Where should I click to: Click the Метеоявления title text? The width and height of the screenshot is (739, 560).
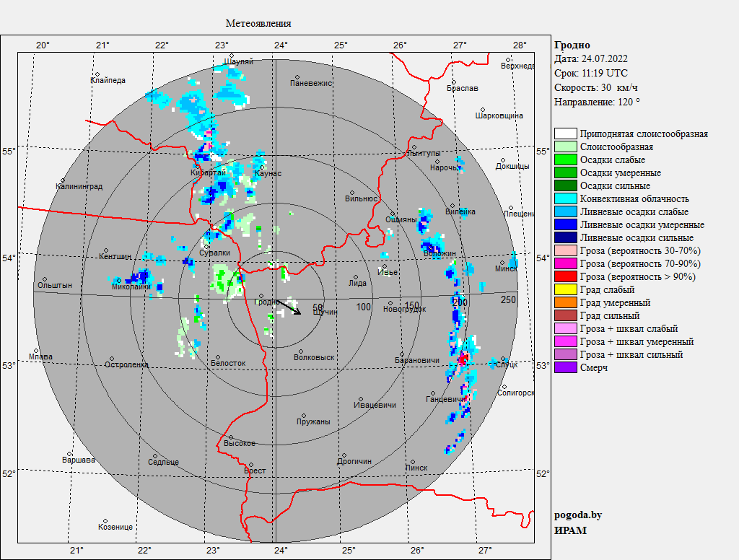[x=258, y=24]
